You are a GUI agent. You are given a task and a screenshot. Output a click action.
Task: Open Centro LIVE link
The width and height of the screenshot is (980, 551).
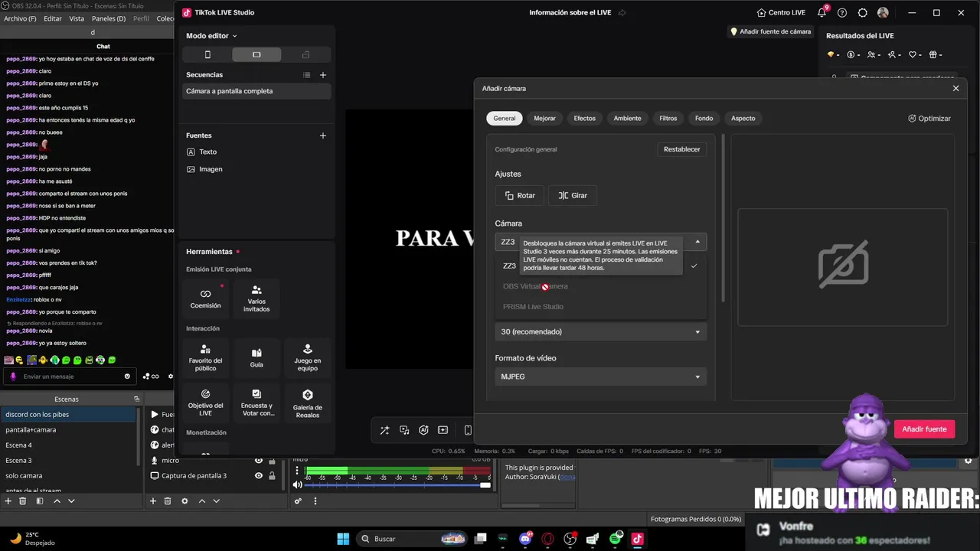coord(781,13)
